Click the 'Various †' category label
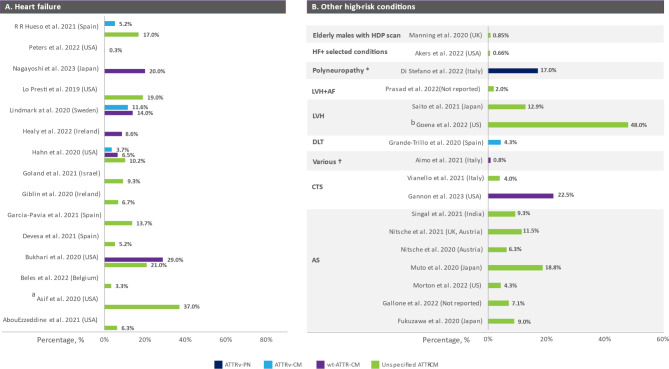The height and width of the screenshot is (369, 669). coord(327,162)
